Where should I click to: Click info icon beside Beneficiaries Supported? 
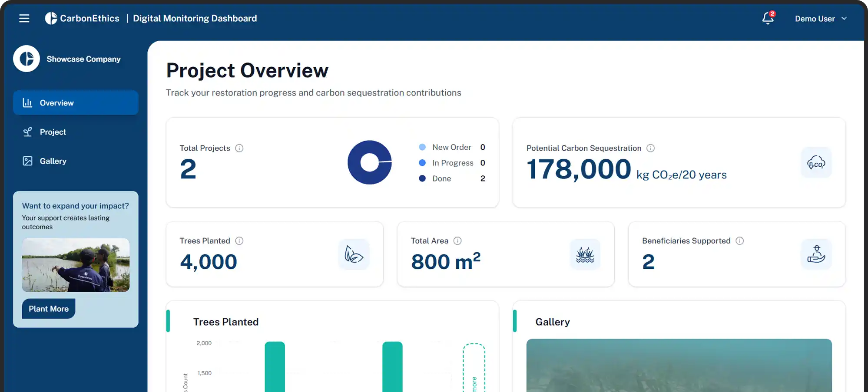coord(739,241)
